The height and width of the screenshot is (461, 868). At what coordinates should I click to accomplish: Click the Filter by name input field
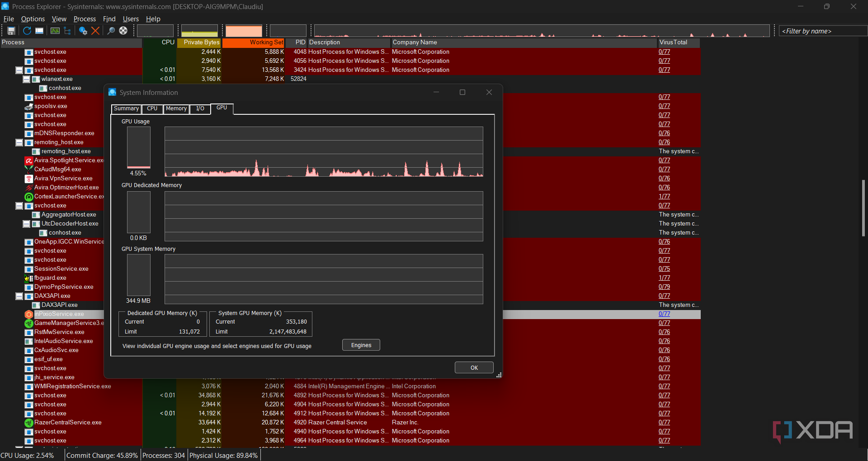click(x=822, y=31)
